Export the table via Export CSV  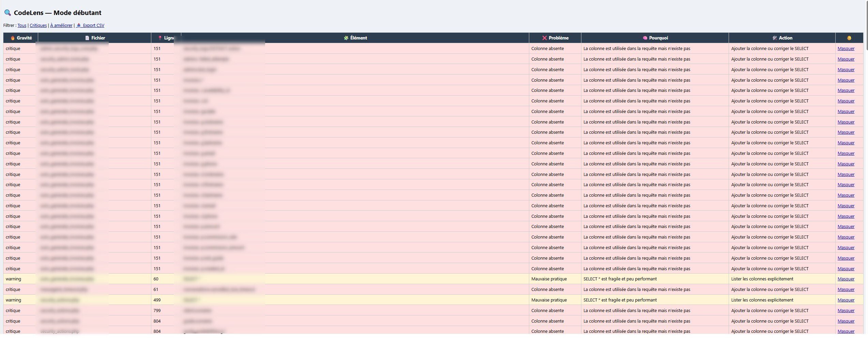coord(93,26)
